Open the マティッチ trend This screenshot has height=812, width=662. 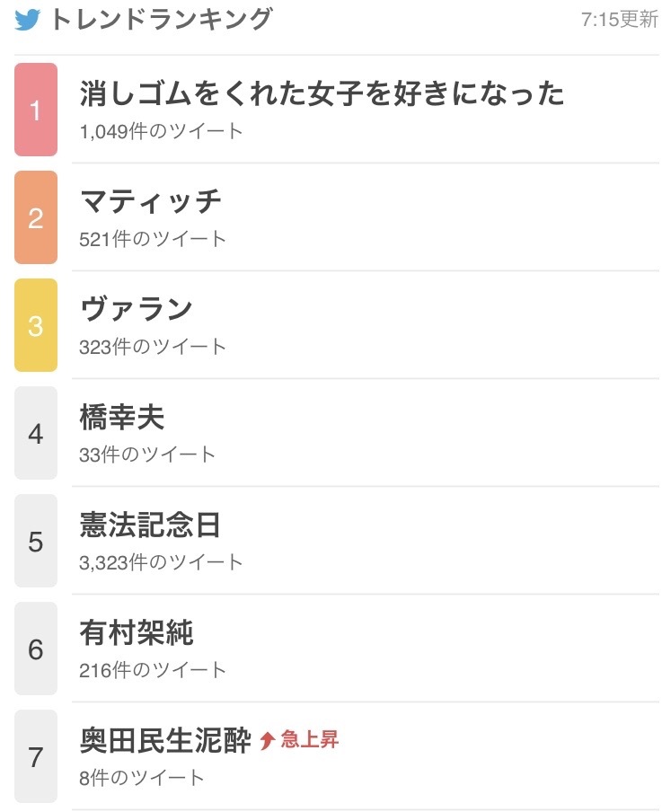[x=151, y=201]
